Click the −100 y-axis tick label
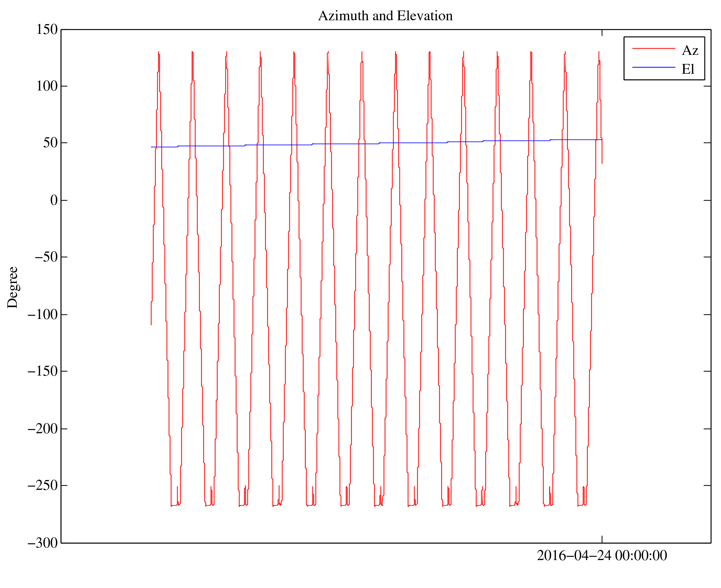Screen dimensions: 721x588 [x=42, y=314]
